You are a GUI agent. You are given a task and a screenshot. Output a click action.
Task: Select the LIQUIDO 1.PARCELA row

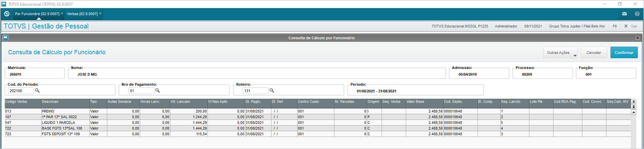click(317, 123)
